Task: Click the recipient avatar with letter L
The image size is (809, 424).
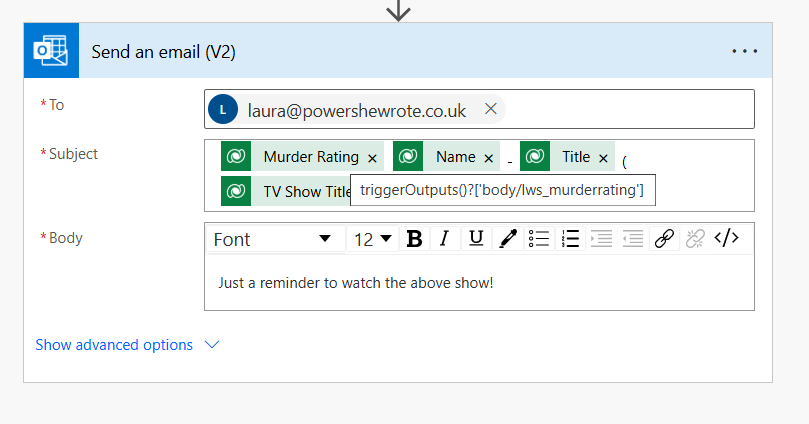Action: 223,109
